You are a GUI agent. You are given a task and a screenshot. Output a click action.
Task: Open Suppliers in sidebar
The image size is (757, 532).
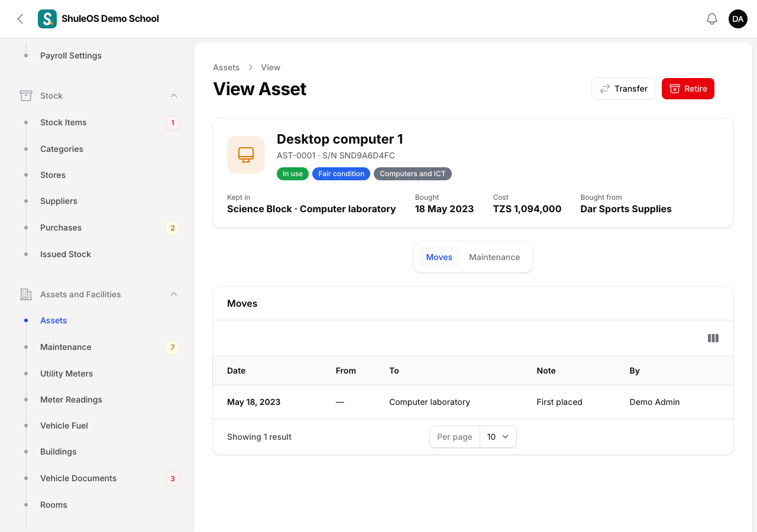coord(59,201)
